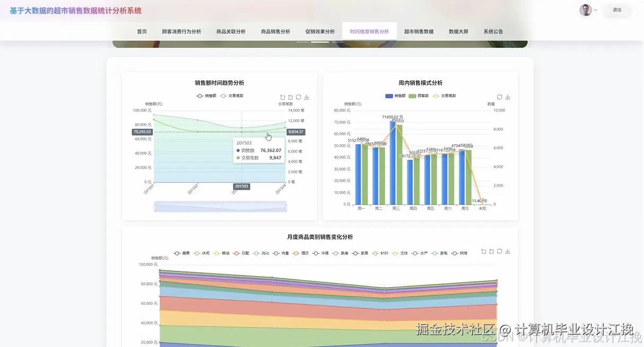Toggle 水产 category in monthly chart legend
The height and width of the screenshot is (347, 644).
pyautogui.click(x=420, y=253)
